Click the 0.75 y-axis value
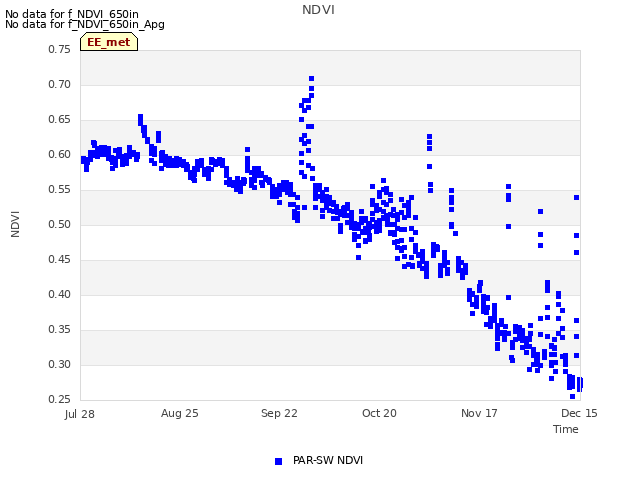Viewport: 640px width, 480px height. coord(60,49)
